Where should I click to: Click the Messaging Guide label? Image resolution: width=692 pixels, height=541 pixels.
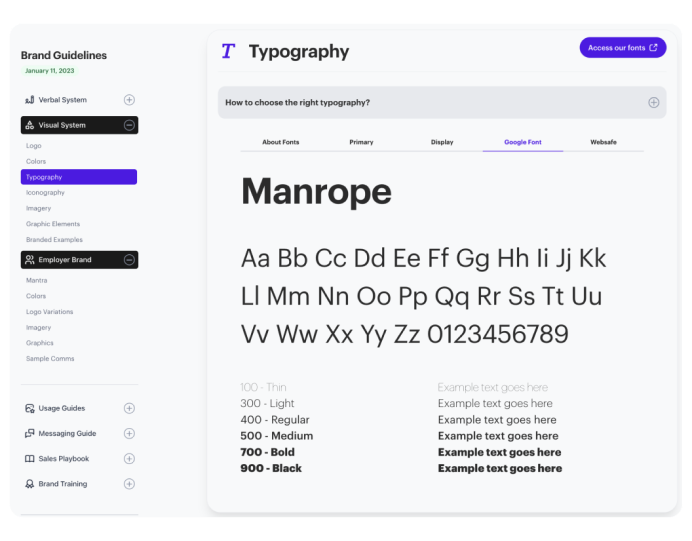[67, 433]
